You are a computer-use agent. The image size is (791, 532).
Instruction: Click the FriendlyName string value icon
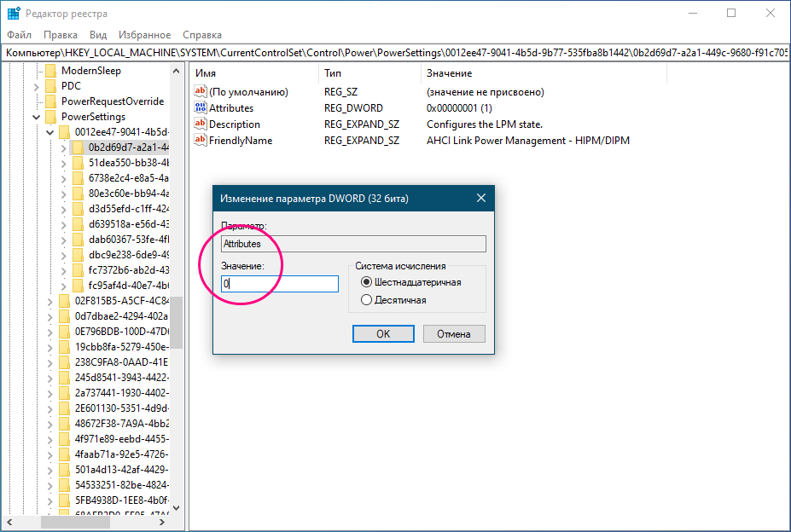(201, 141)
